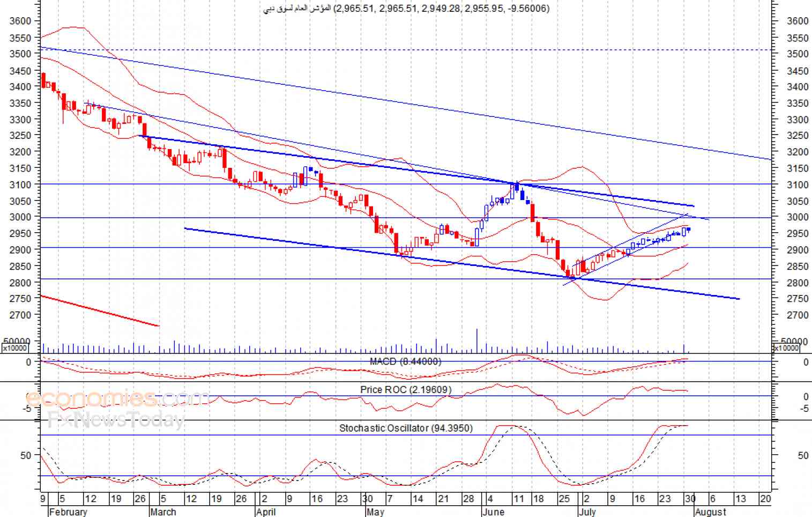Select the April month label
812x517 pixels.
pos(266,512)
